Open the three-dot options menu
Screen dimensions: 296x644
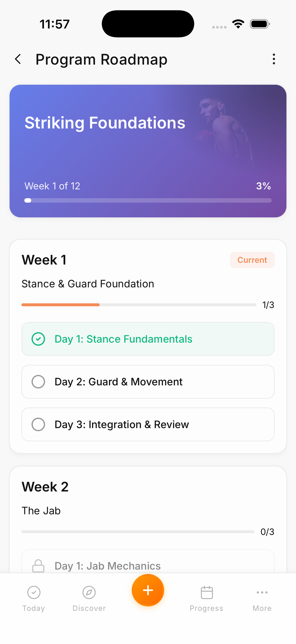273,59
